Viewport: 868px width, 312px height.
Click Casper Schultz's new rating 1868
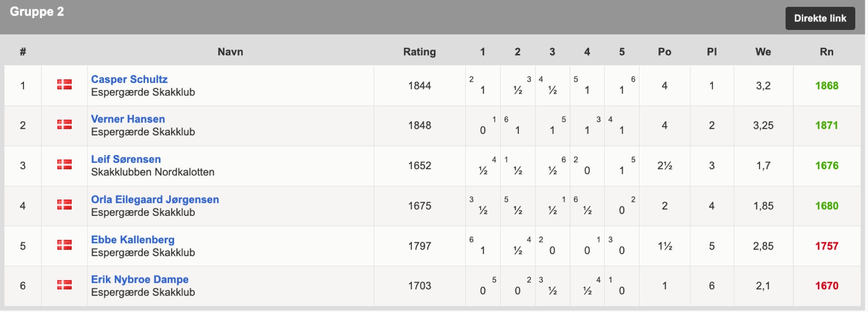[827, 86]
